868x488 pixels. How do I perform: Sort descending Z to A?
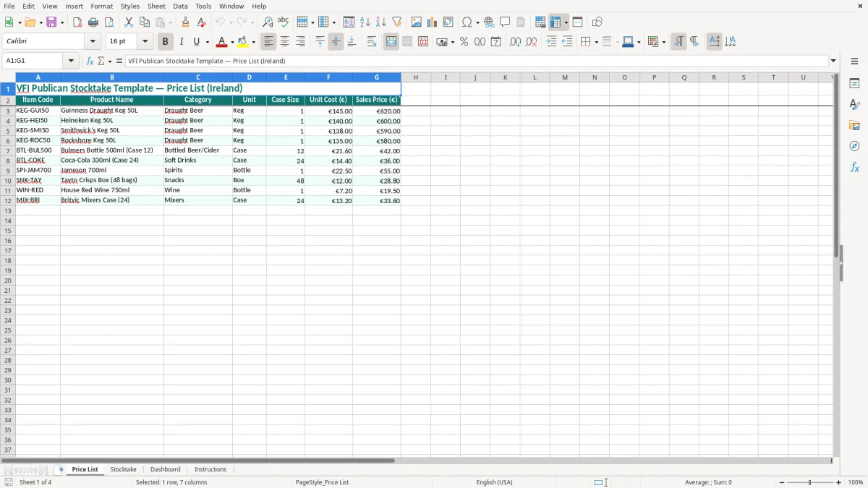tap(381, 22)
